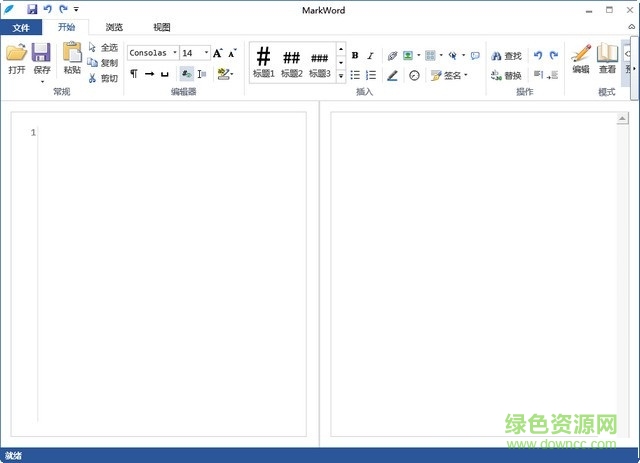The image size is (640, 463).
Task: Insert a 标题2 heading
Action: coord(291,61)
